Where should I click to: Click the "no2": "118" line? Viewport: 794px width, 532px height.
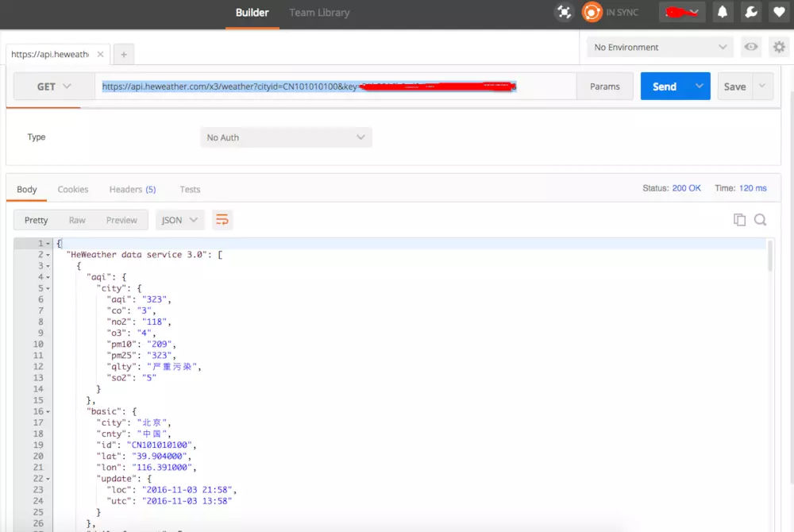point(139,322)
